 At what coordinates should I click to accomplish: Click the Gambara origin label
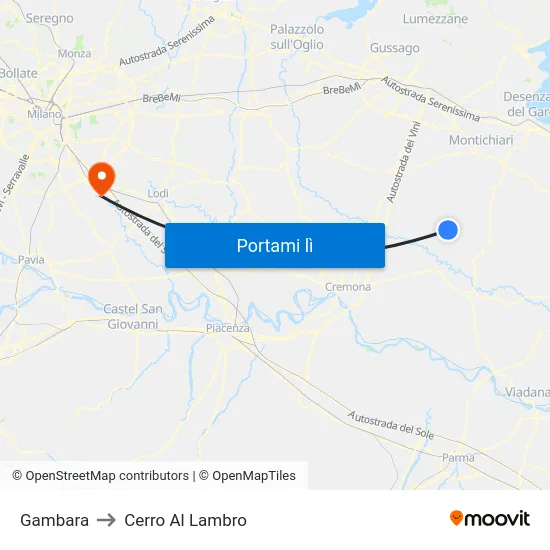(54, 520)
